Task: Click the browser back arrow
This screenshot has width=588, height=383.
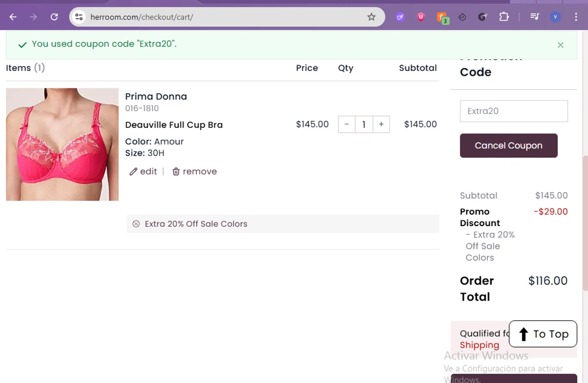Action: 13,17
